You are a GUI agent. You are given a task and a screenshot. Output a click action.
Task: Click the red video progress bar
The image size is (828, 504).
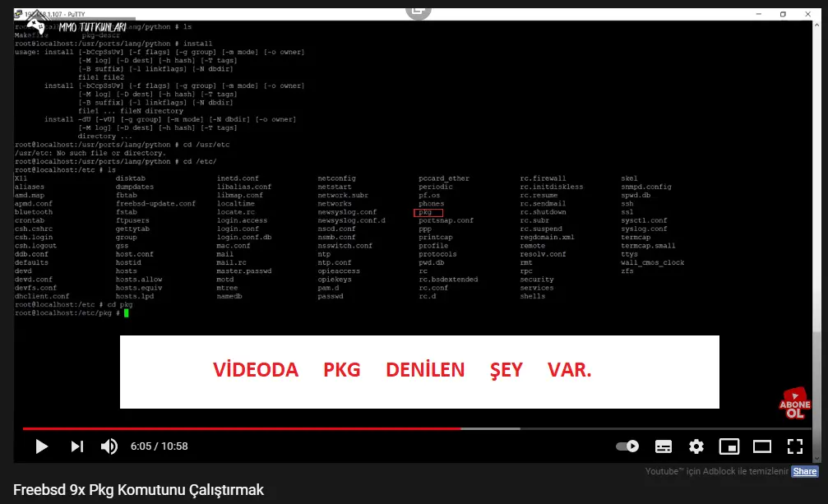coord(247,428)
